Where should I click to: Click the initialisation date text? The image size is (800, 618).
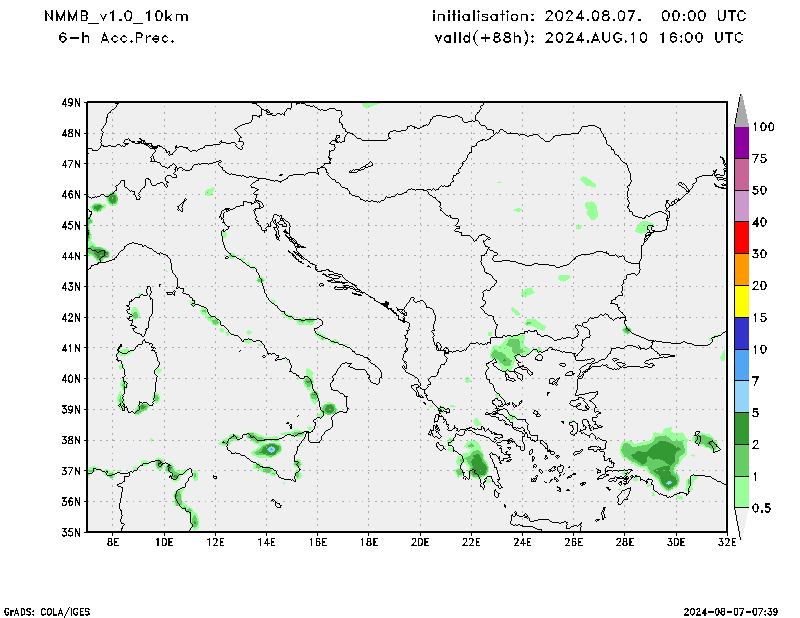click(x=588, y=17)
